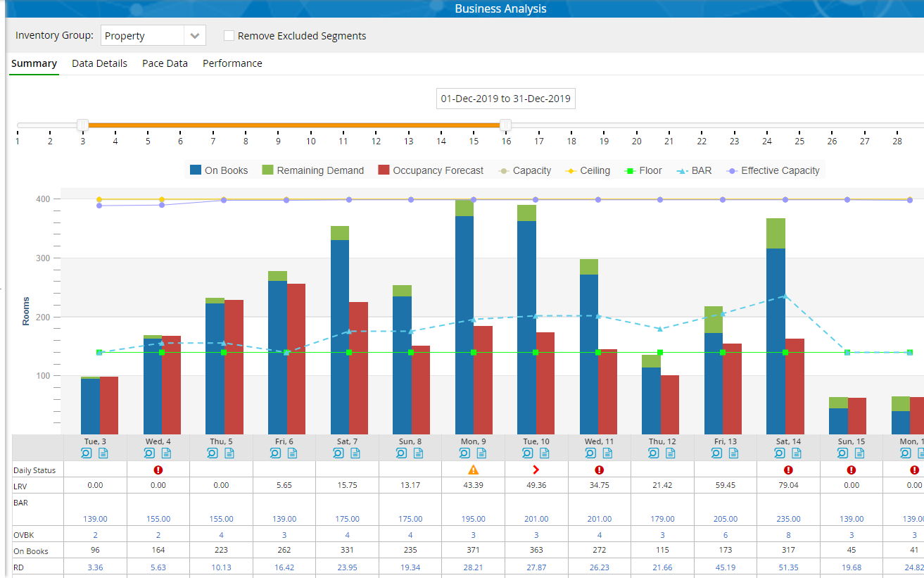The image size is (924, 578).
Task: Open the document icon under Wed, 4
Action: [x=166, y=453]
